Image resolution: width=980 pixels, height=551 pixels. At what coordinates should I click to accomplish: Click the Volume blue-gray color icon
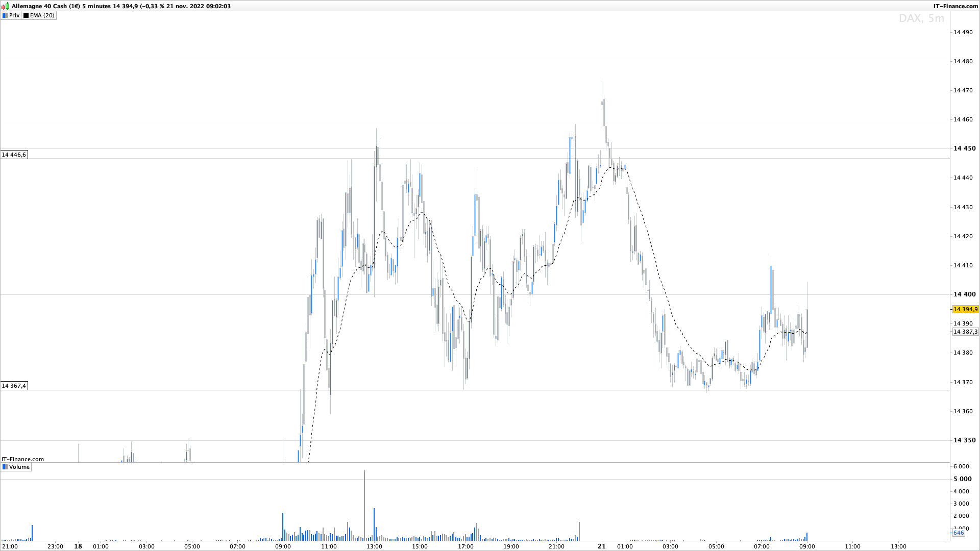[x=5, y=467]
